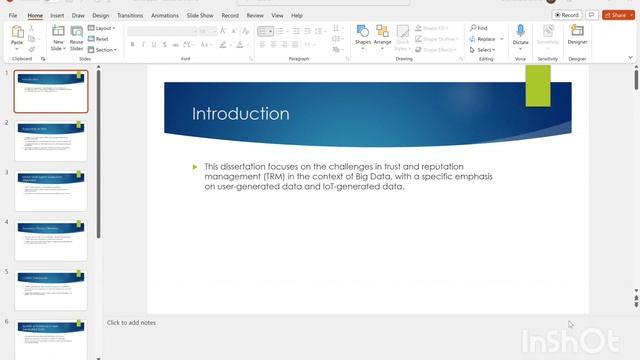Viewport: 640px width, 360px height.
Task: Toggle Align Right paragraph alignment
Action: (x=284, y=44)
